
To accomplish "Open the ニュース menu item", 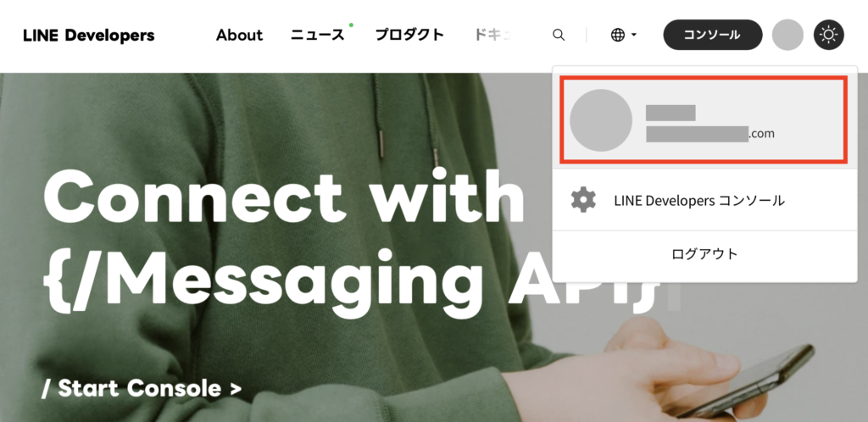I will pyautogui.click(x=318, y=35).
